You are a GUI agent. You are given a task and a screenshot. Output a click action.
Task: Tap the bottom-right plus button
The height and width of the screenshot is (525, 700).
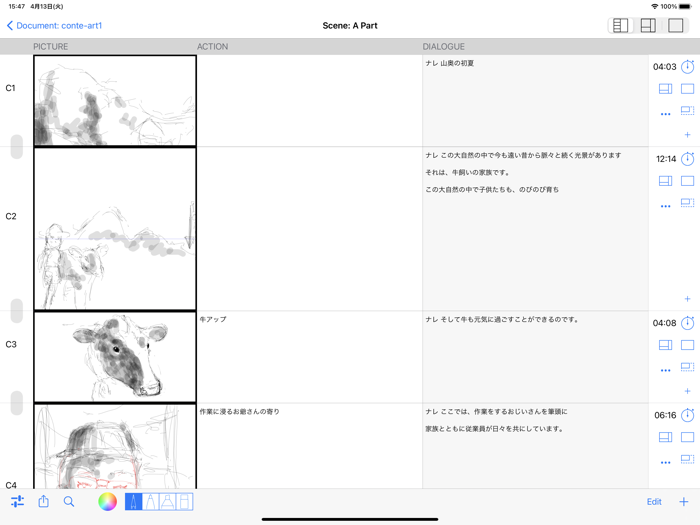(683, 502)
